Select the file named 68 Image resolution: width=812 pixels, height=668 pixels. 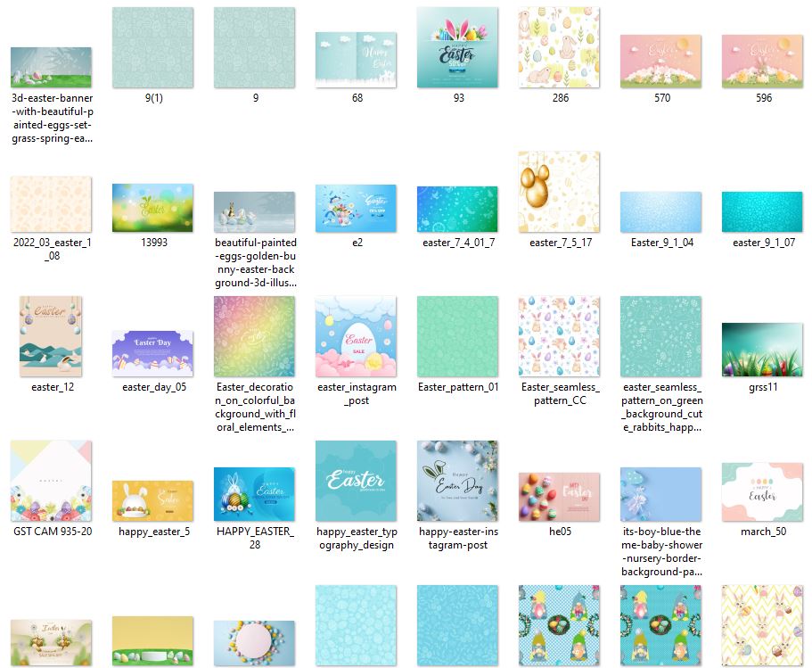click(357, 61)
